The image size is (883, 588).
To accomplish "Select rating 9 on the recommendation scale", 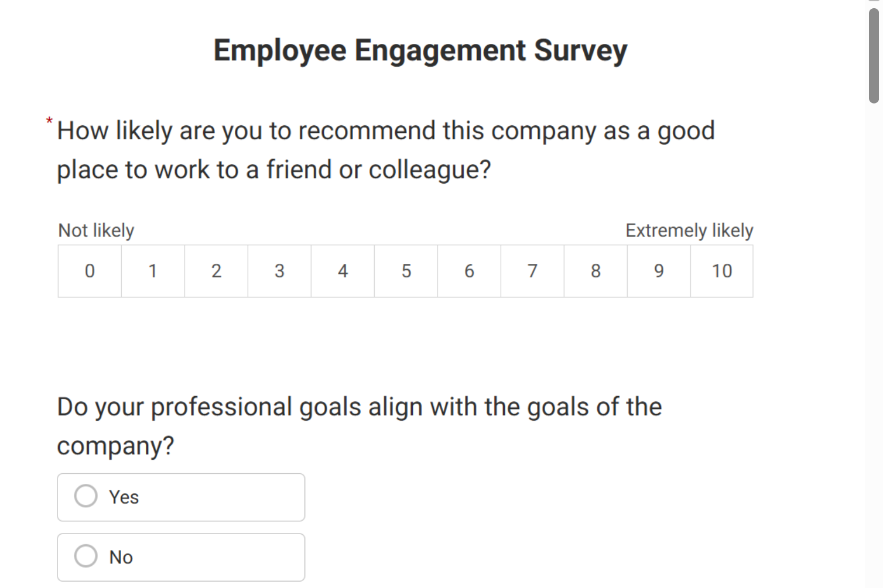I will (659, 271).
